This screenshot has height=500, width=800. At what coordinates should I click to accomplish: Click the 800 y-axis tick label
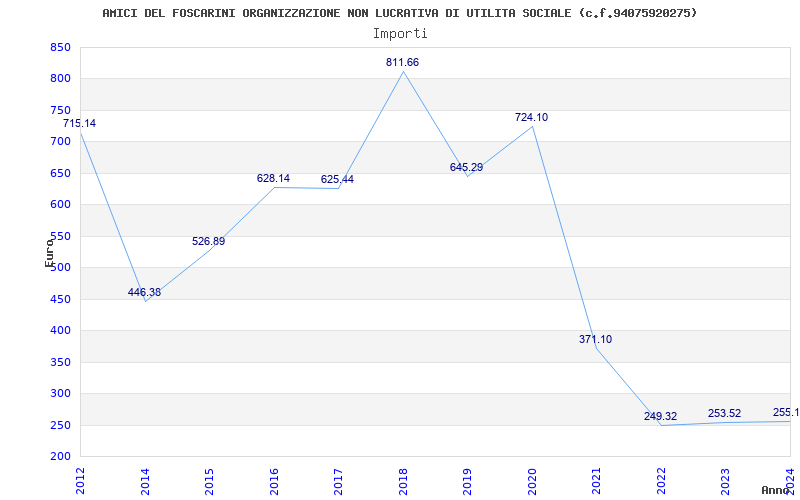tap(60, 79)
